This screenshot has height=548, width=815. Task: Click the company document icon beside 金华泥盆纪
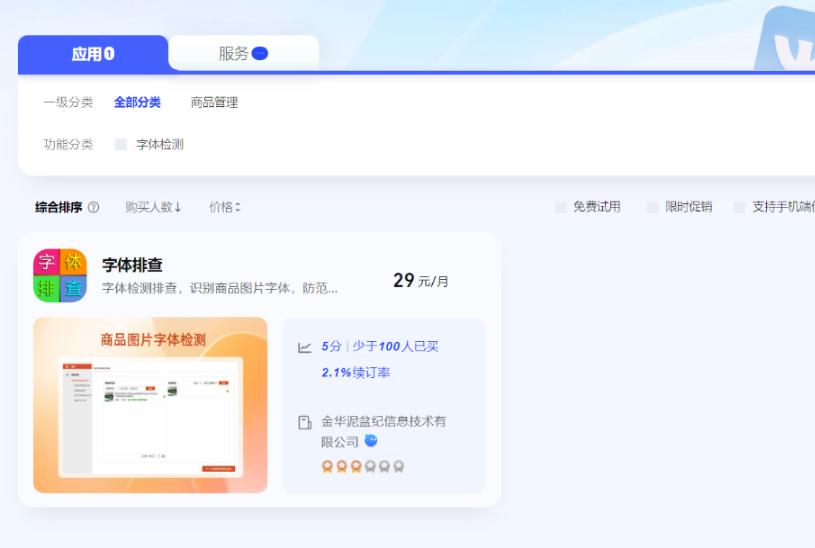click(x=305, y=423)
